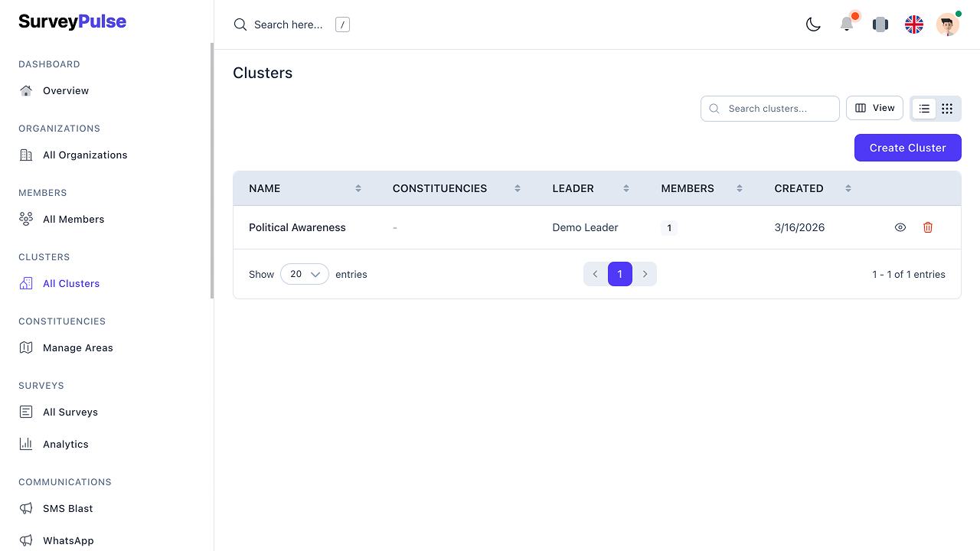Toggle dark mode moon icon

point(813,24)
